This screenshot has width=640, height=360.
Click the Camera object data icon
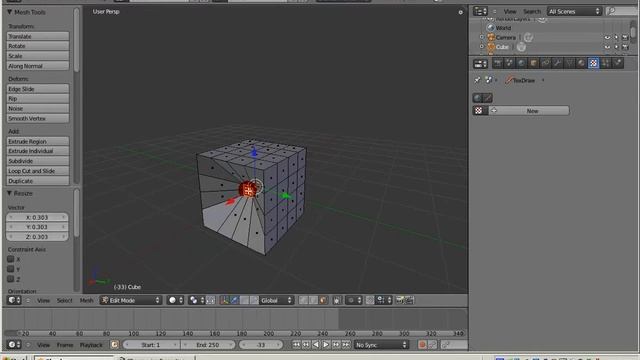coord(528,38)
